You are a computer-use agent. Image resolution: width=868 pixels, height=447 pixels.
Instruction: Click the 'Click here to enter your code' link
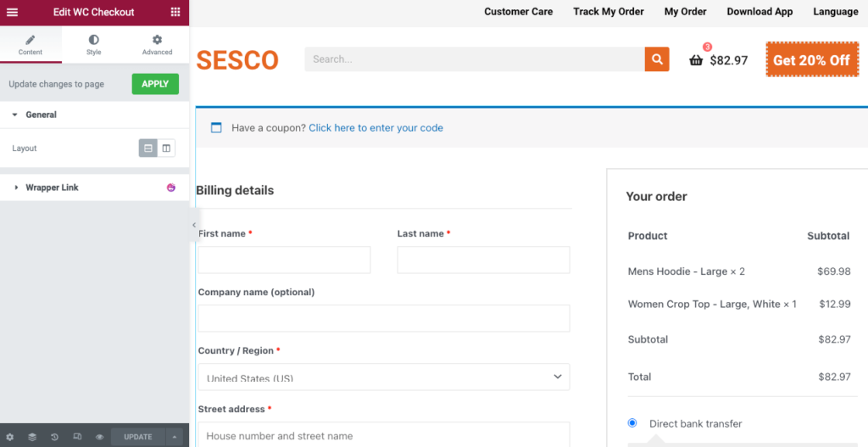coord(376,128)
